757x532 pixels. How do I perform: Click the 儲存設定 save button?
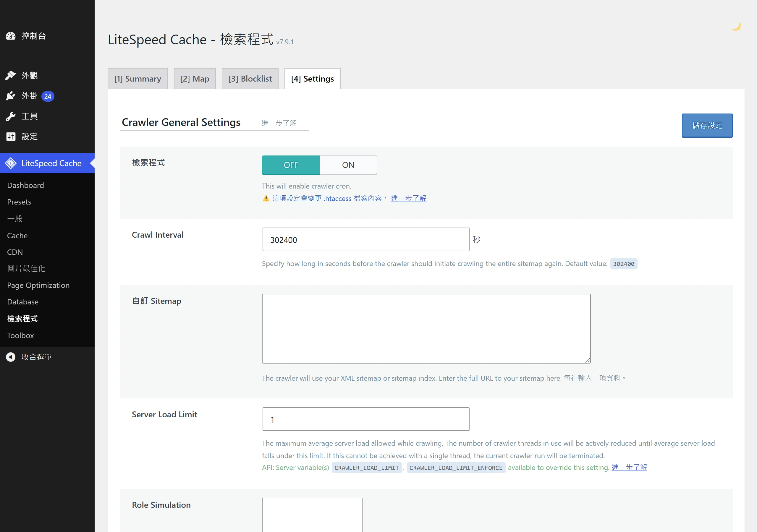pyautogui.click(x=707, y=126)
